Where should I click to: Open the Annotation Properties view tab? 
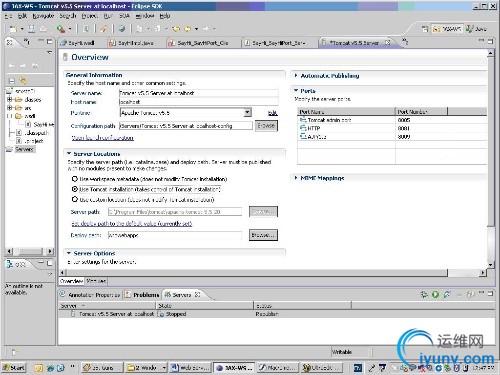(x=90, y=295)
